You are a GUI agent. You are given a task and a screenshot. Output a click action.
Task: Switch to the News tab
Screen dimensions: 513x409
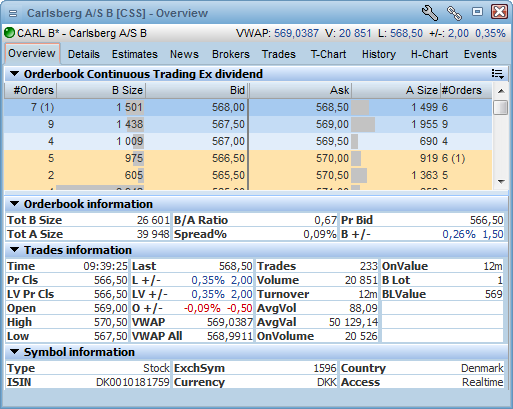click(184, 54)
